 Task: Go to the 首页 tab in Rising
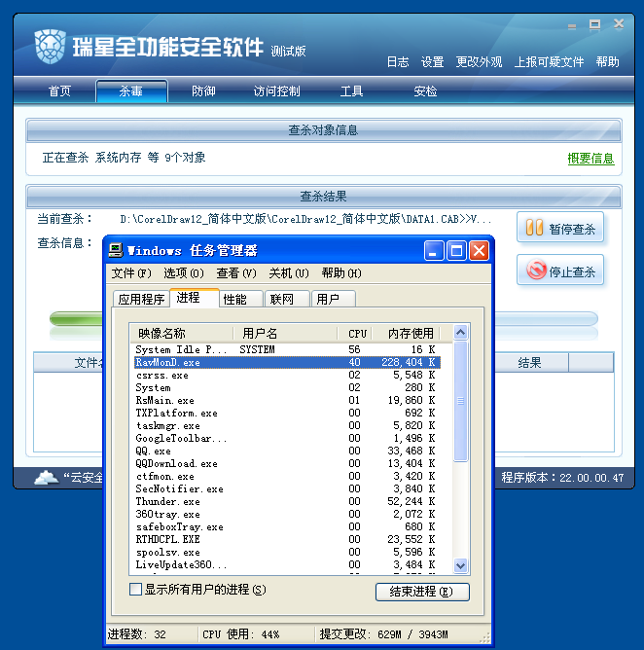click(59, 90)
